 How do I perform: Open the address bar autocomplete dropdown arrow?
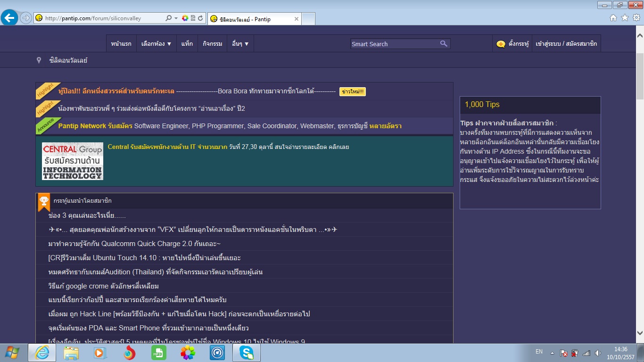(176, 18)
